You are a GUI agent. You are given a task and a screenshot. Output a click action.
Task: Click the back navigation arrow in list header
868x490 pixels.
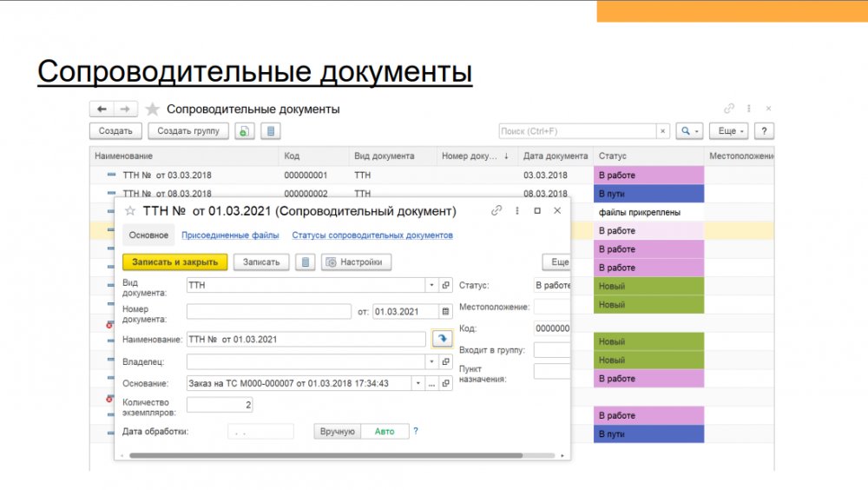click(x=102, y=109)
